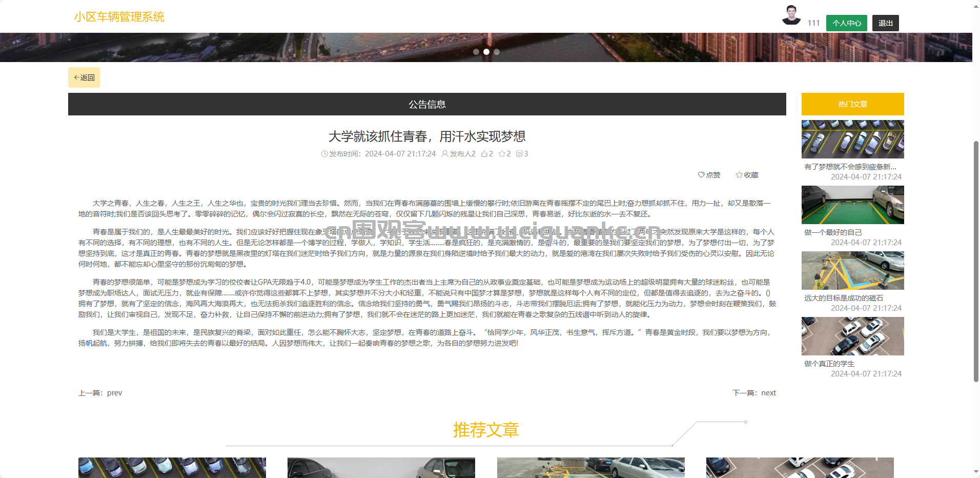Open hot article 做一个最好的自己
980x478 pixels.
coord(833,232)
